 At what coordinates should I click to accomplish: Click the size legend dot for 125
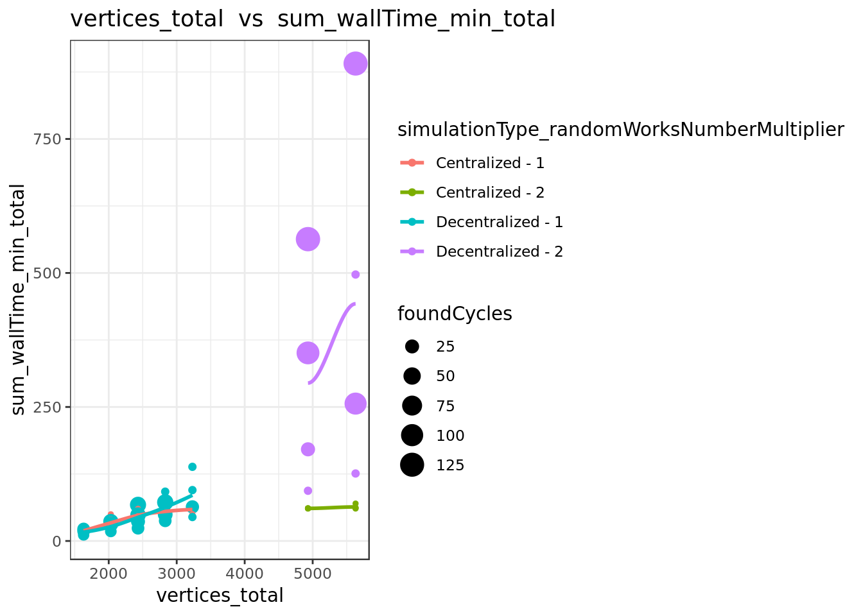[412, 465]
